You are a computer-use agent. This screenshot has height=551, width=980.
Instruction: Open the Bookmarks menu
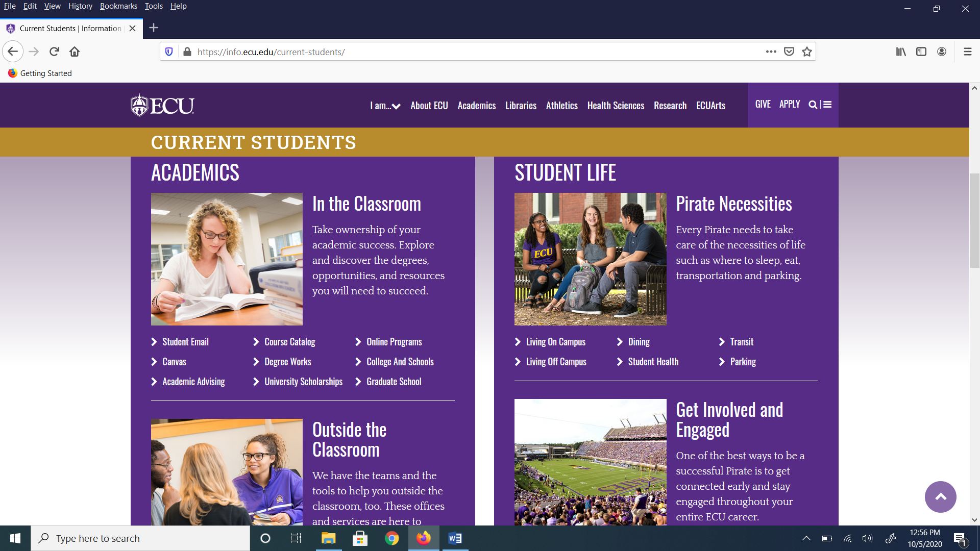[118, 6]
